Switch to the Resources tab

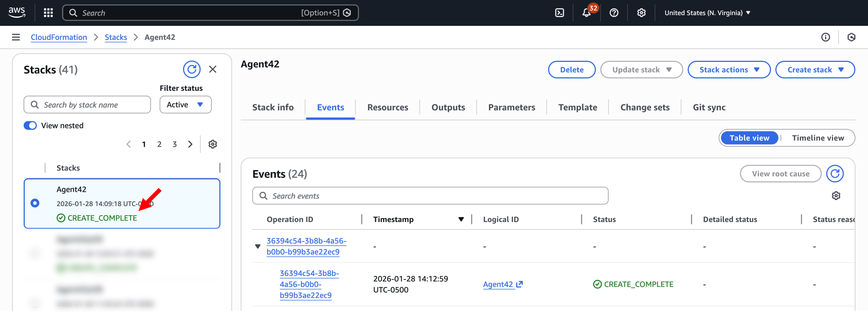(387, 107)
